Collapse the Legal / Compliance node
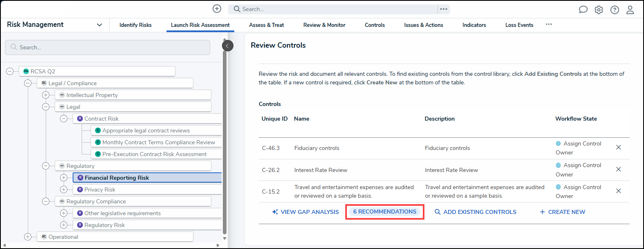The width and height of the screenshot is (644, 249). (x=28, y=83)
